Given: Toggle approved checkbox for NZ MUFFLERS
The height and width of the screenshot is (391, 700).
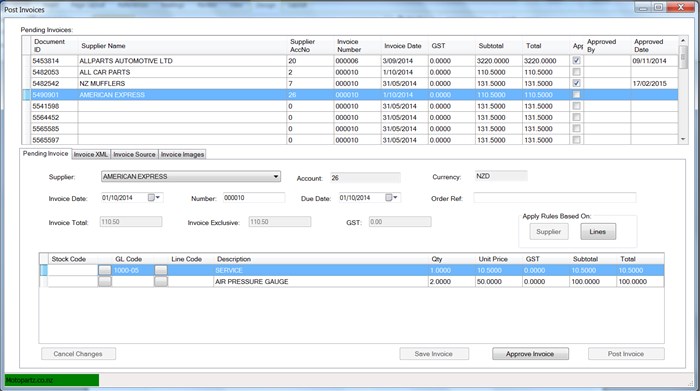Looking at the screenshot, I should pos(576,83).
